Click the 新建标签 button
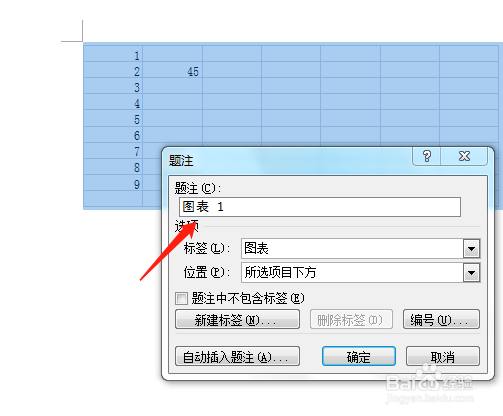 237,319
